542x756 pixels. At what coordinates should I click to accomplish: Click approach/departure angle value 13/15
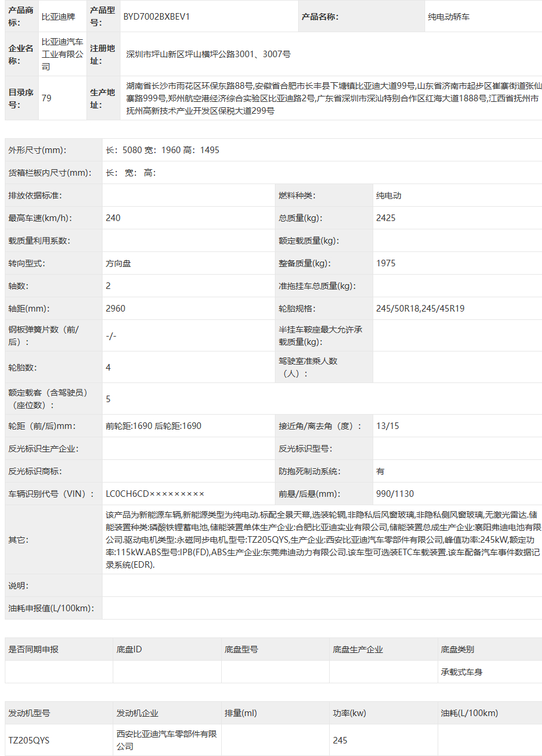[x=388, y=426]
